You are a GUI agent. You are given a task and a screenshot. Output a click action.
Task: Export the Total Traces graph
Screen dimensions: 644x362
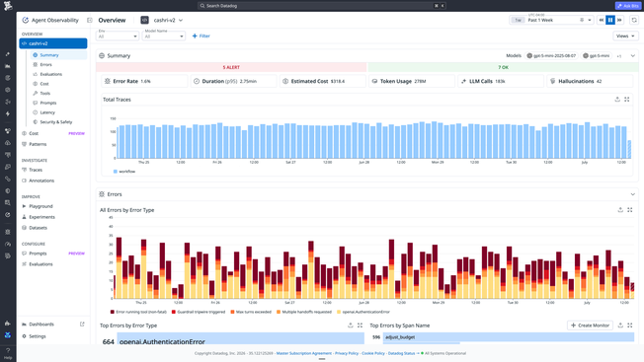pos(617,100)
